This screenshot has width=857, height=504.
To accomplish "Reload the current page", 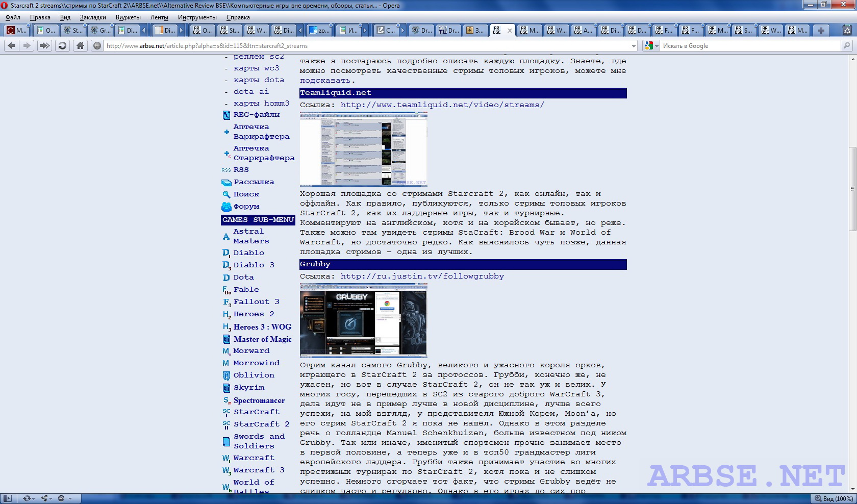I will [x=62, y=46].
